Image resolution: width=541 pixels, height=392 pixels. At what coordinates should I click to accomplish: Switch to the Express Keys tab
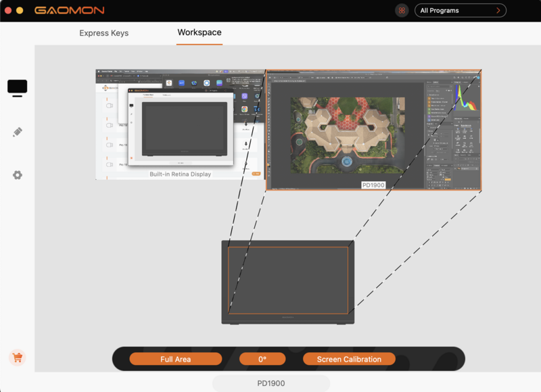(104, 33)
